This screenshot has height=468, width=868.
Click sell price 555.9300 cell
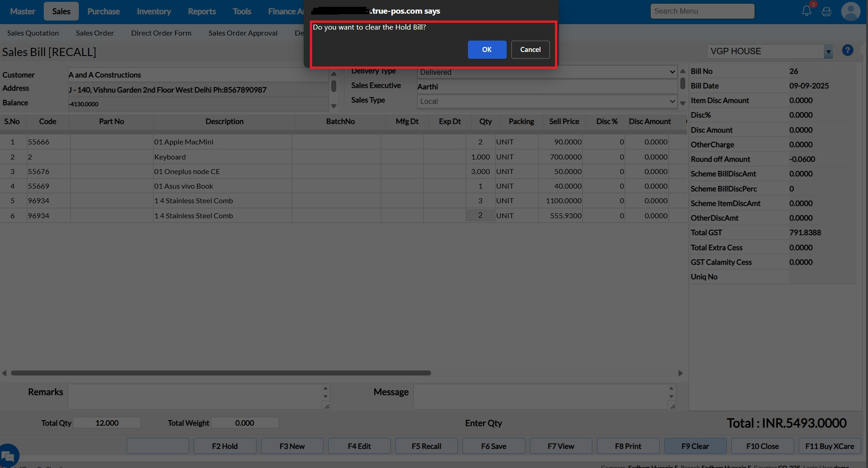[x=560, y=216]
